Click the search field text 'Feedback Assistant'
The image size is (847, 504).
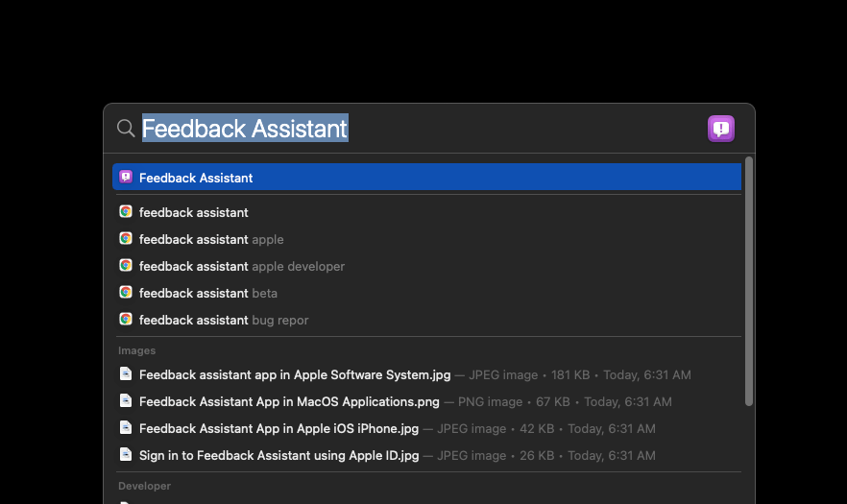[x=245, y=128]
